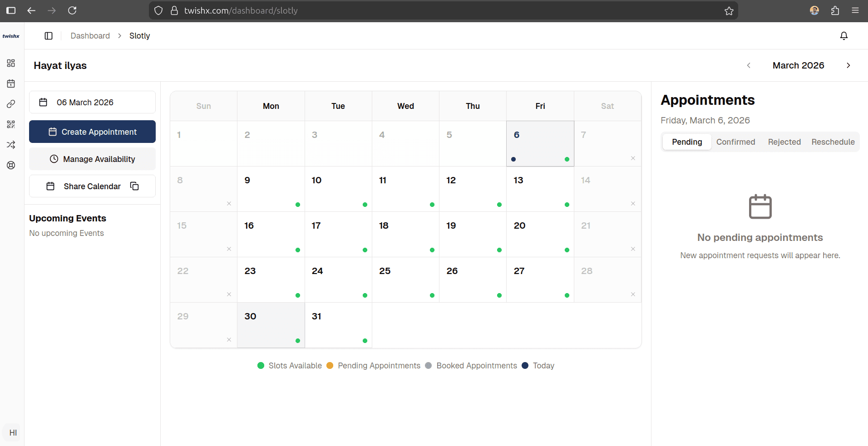
Task: Open the notifications bell
Action: click(x=844, y=36)
